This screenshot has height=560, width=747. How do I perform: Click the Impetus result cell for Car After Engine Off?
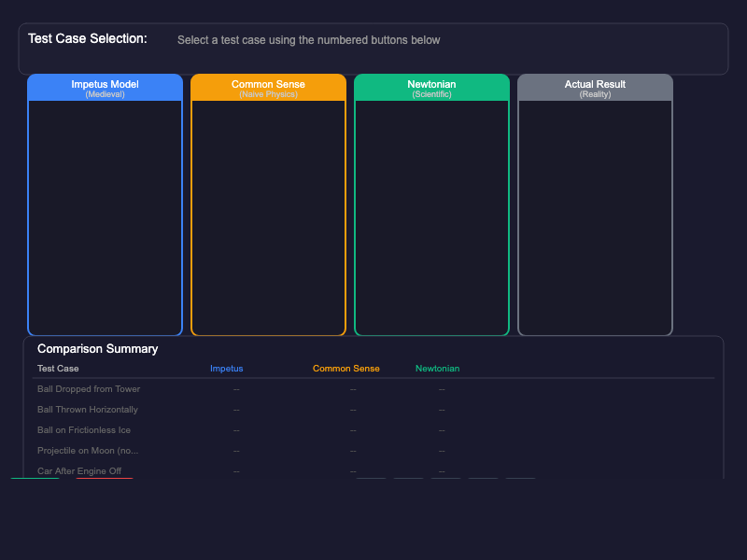pos(236,471)
